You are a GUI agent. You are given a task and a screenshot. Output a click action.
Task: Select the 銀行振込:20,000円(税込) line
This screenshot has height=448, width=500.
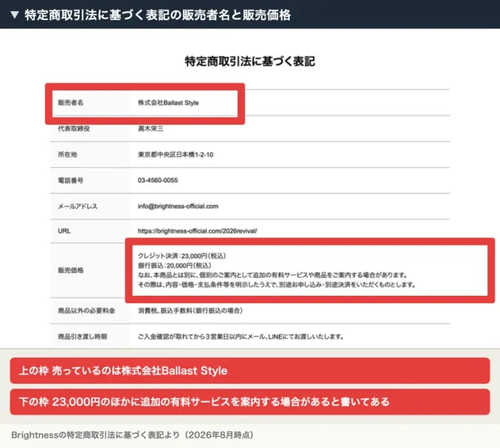174,265
